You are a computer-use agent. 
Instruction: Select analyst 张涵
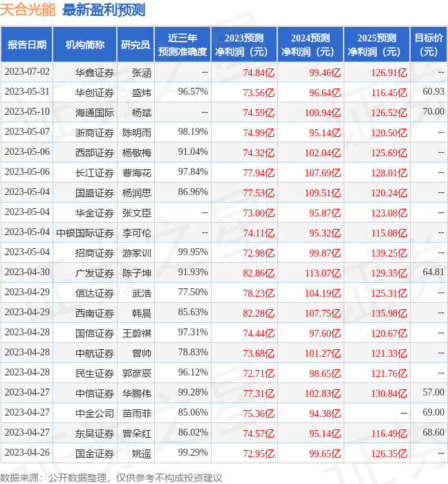142,73
